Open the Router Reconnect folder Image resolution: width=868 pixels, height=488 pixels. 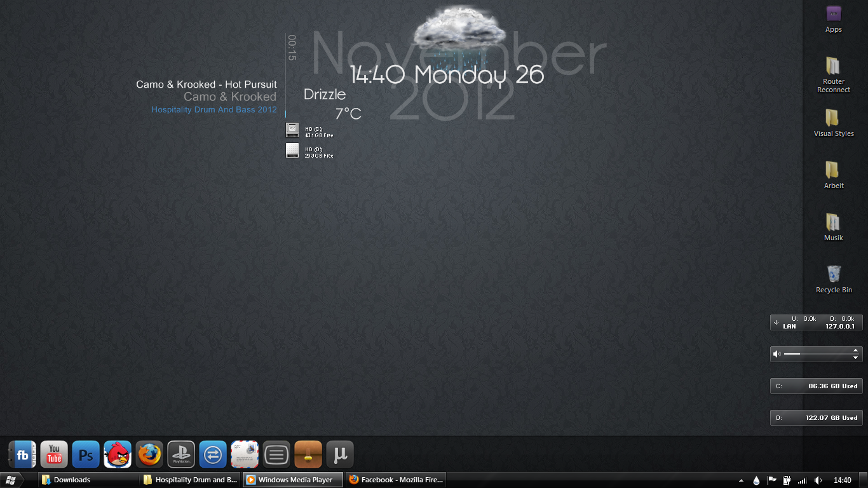[x=833, y=67]
